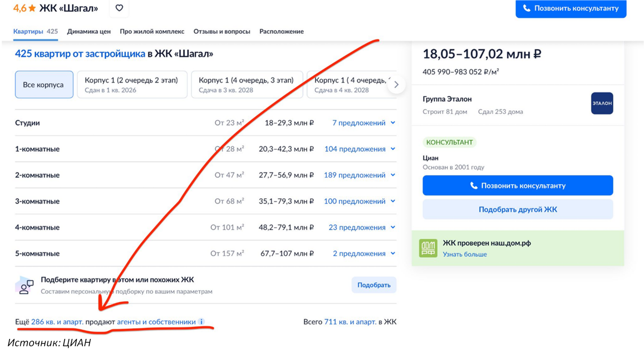Click the наш.дом.рф green logo icon
Viewport: 644px width, 352px height.
click(x=428, y=248)
